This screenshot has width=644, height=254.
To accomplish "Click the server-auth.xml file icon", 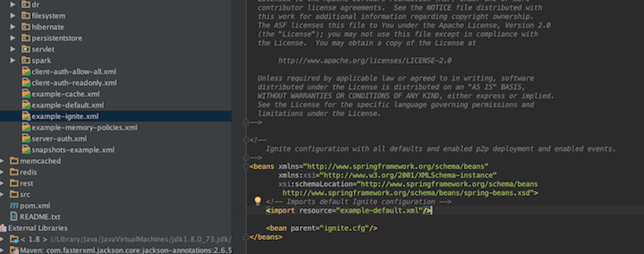I will point(26,138).
